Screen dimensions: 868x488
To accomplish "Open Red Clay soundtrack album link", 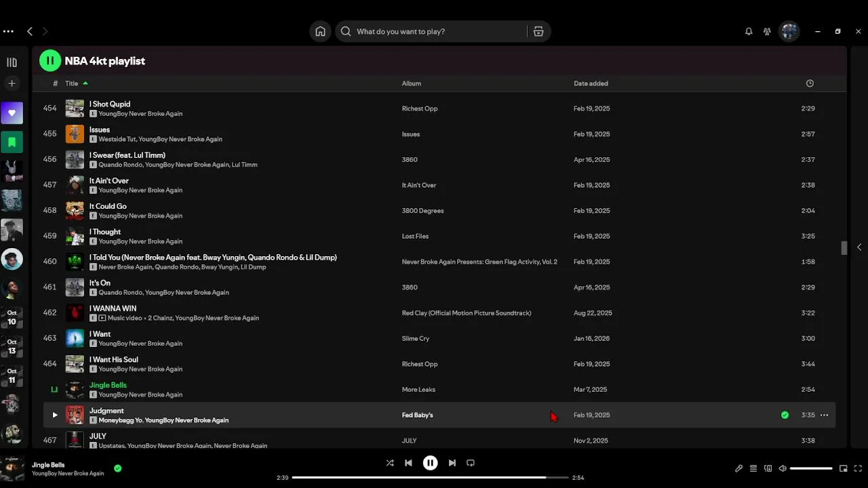I will (x=466, y=313).
